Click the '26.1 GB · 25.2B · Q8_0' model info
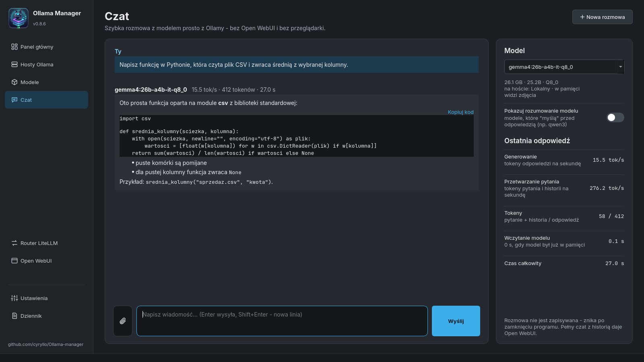 [531, 82]
